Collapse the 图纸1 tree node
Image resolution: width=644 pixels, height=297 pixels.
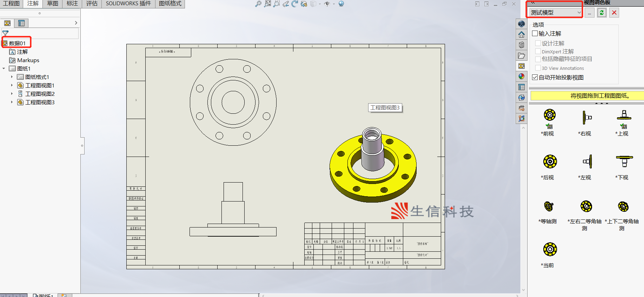pyautogui.click(x=4, y=68)
